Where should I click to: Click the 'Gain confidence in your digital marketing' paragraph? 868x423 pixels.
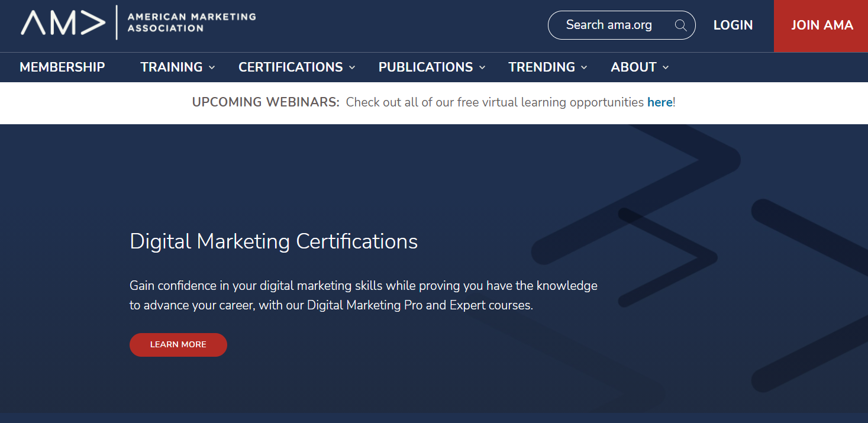363,296
